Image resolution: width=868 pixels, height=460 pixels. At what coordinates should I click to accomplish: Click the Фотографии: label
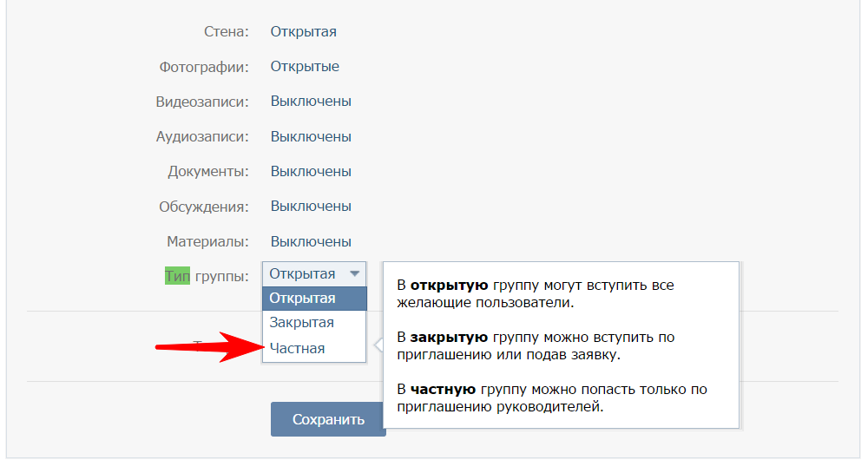[204, 67]
